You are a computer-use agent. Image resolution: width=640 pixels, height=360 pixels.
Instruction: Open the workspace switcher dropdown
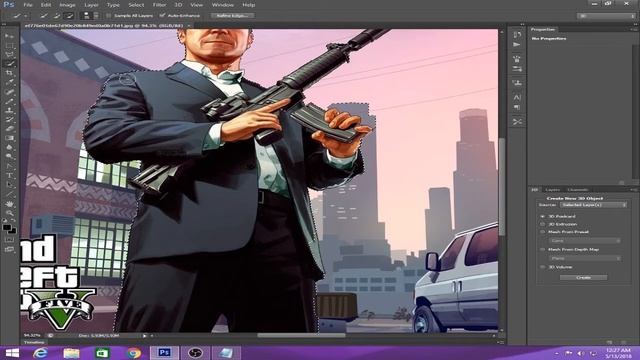tap(606, 16)
